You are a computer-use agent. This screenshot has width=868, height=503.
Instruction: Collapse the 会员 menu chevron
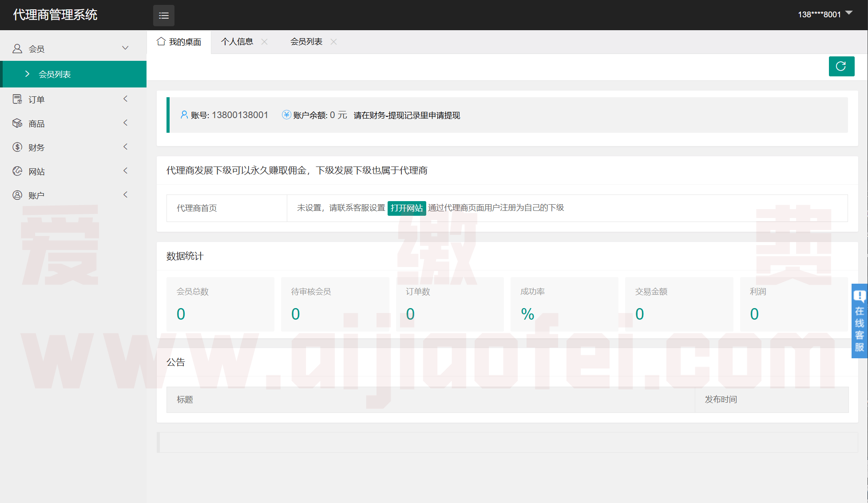click(125, 48)
